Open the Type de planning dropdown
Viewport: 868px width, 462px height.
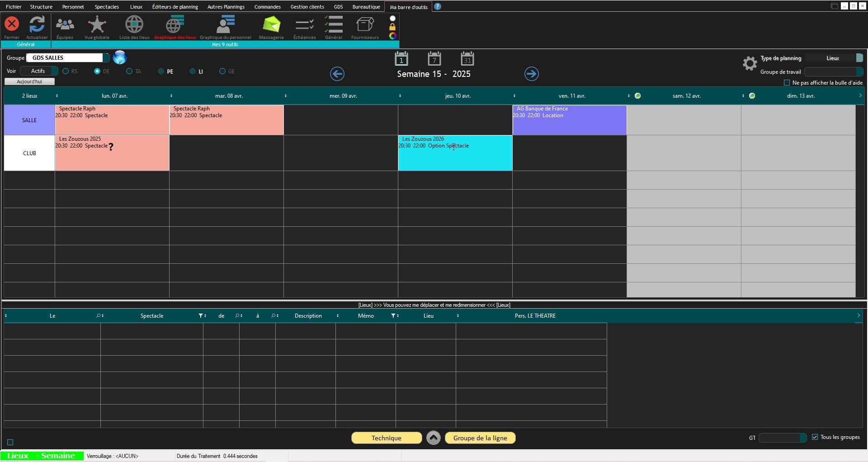[859, 58]
